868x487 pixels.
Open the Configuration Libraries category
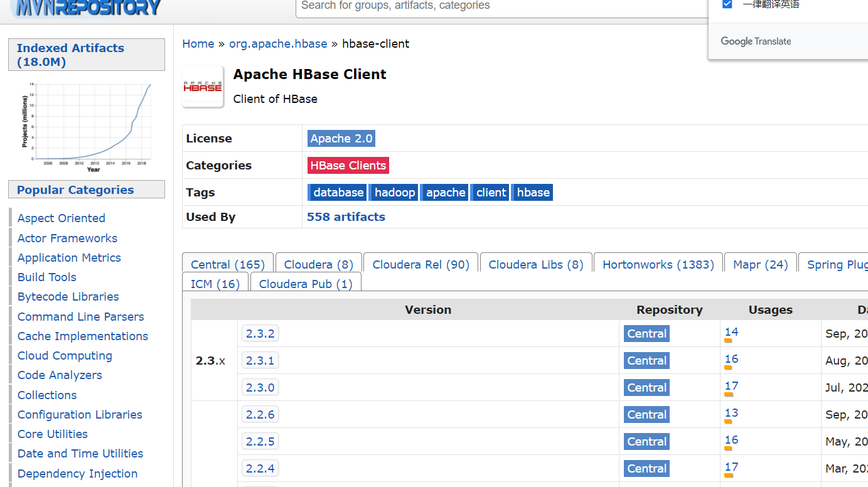click(x=80, y=414)
